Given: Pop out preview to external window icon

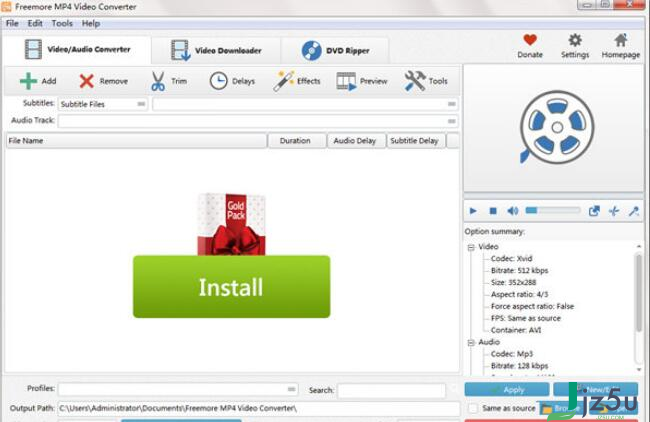Looking at the screenshot, I should [x=594, y=211].
